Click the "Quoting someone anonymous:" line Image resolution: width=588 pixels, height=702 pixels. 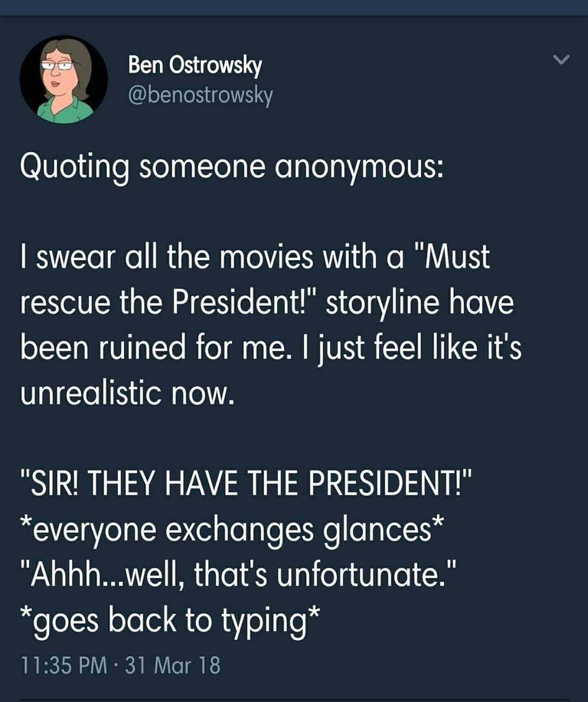point(231,167)
